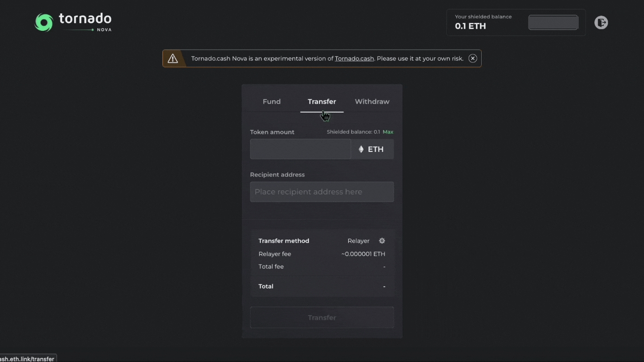Click the tornado NOVA wordmark

(85, 21)
